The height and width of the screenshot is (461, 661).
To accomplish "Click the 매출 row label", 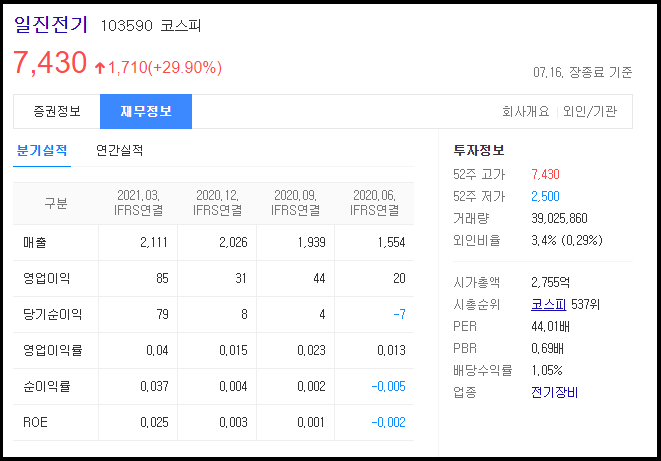I will (x=35, y=243).
